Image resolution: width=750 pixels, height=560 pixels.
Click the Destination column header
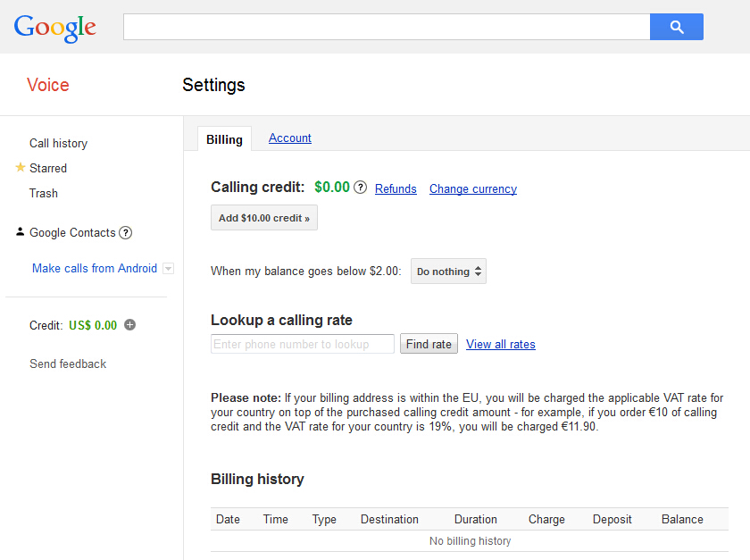(389, 519)
